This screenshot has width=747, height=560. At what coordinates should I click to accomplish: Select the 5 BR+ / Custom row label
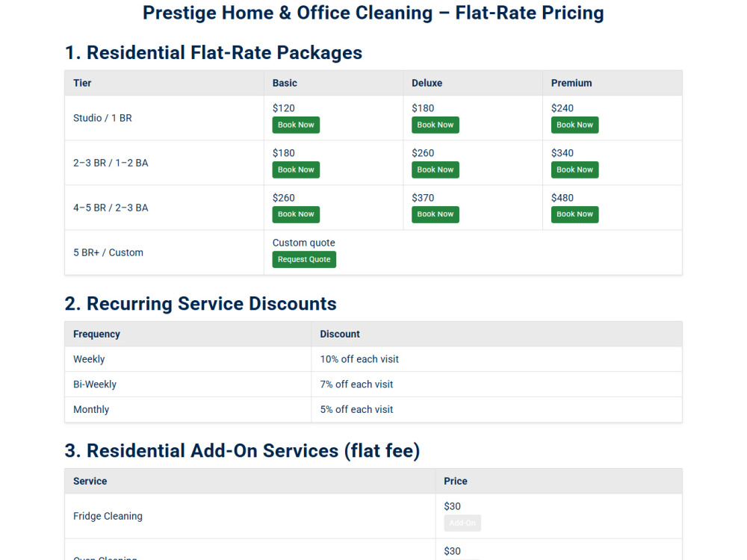[108, 252]
